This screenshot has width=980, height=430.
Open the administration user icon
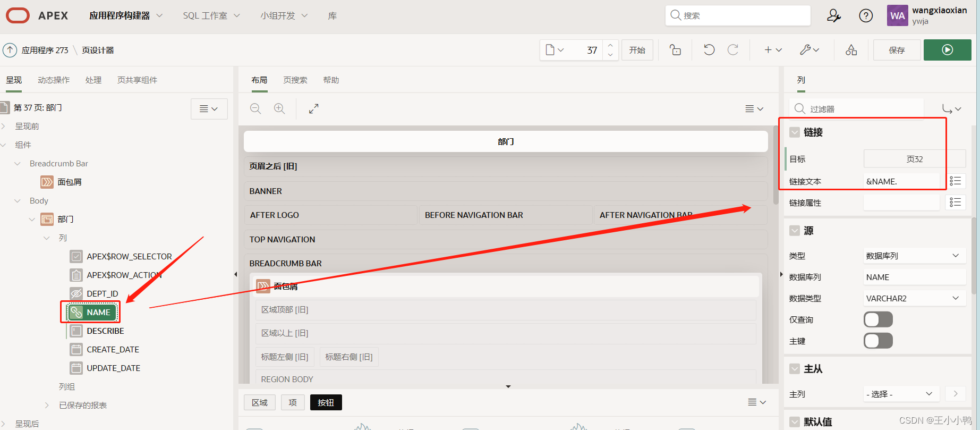[x=833, y=16]
